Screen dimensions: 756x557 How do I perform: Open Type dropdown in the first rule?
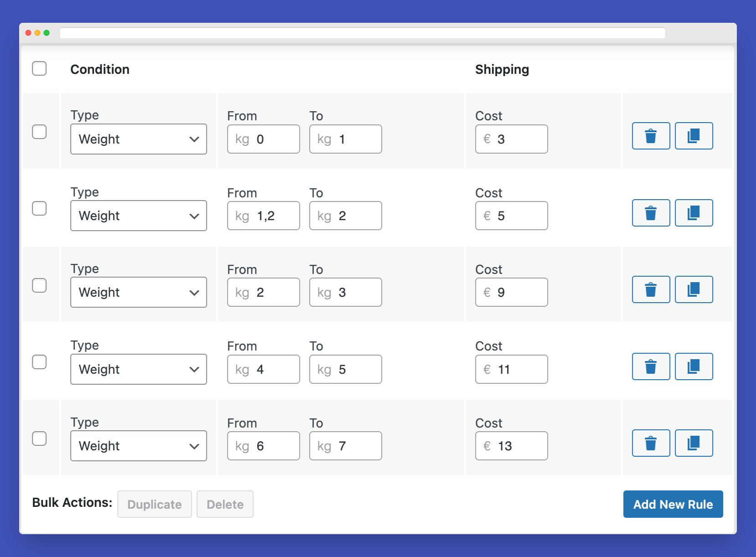click(138, 139)
